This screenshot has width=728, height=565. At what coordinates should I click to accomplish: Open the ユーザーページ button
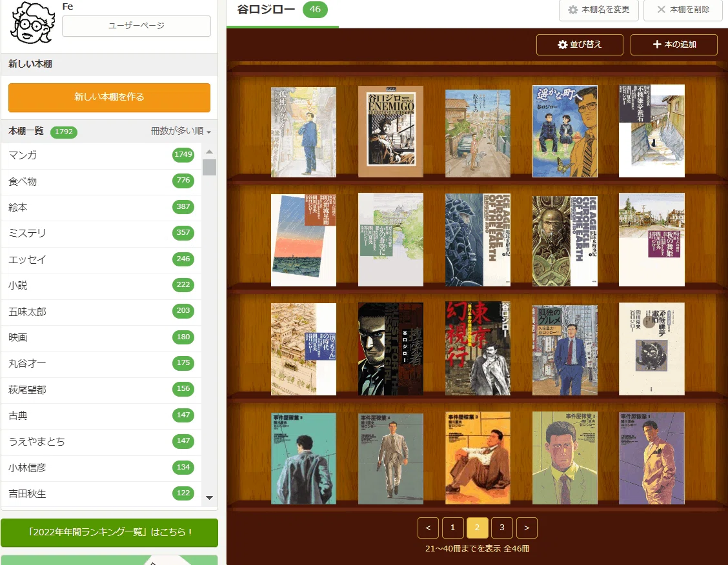(x=136, y=26)
